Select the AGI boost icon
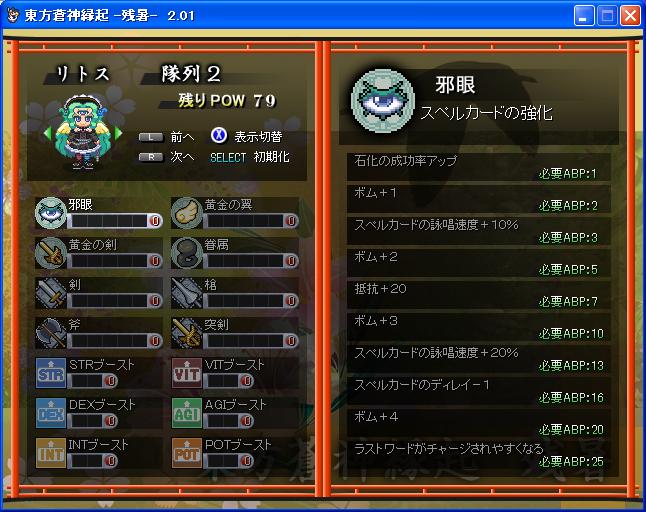This screenshot has height=512, width=646. pyautogui.click(x=187, y=413)
